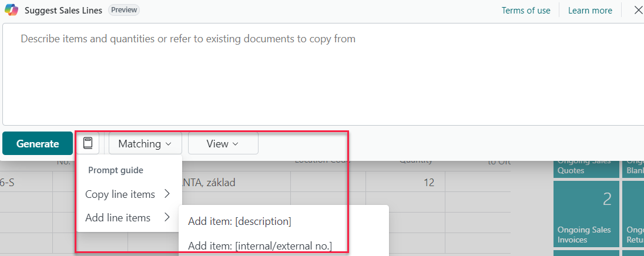This screenshot has width=644, height=256.
Task: Select the quantity cell showing 12
Action: pos(405,183)
